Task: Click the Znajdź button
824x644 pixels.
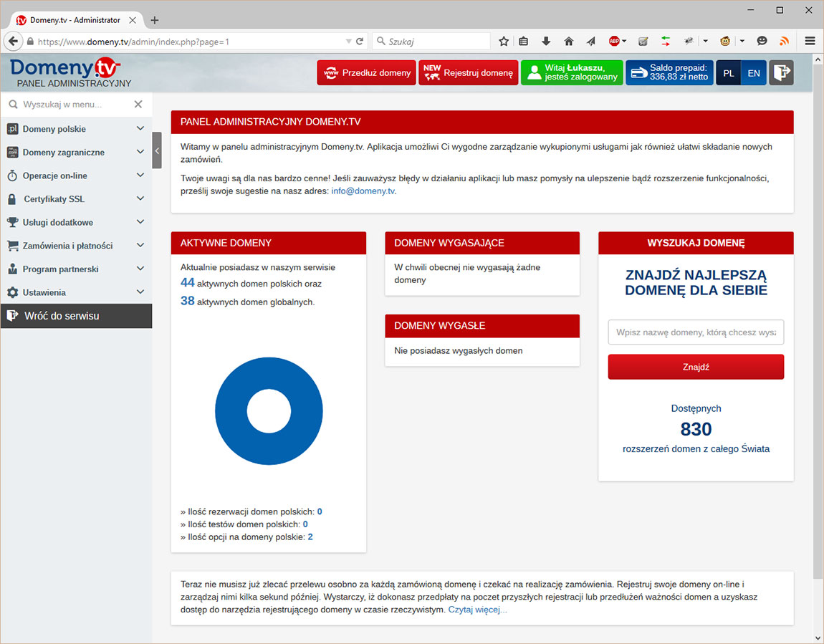Action: point(696,367)
